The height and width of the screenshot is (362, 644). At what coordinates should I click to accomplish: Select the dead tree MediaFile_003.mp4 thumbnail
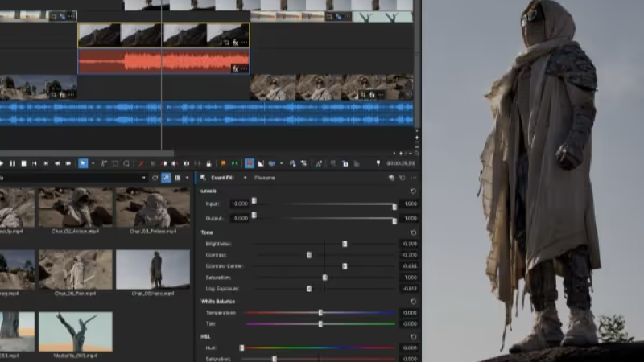tap(75, 331)
